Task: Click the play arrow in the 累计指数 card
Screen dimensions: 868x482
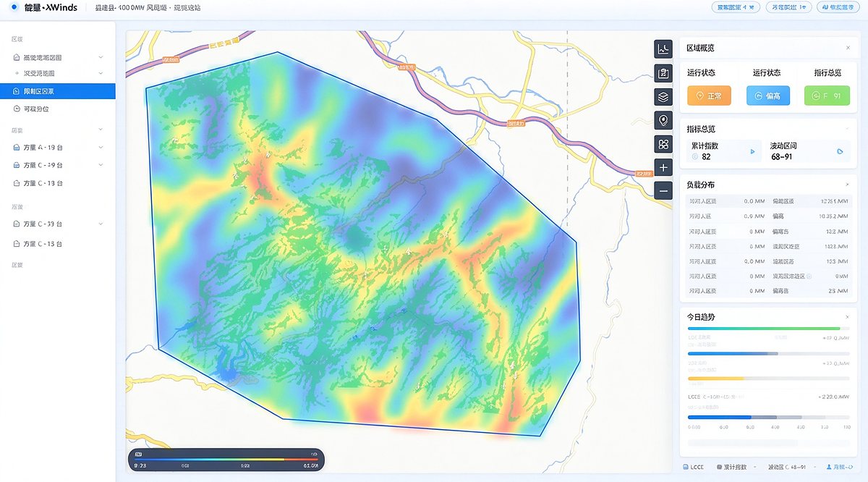Action: (x=752, y=151)
